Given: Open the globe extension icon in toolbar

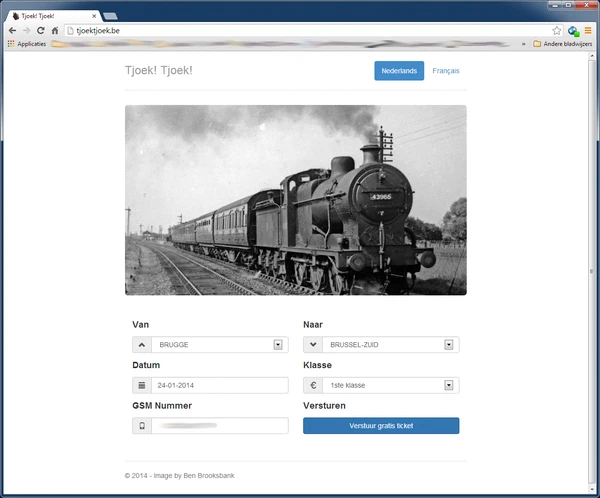Looking at the screenshot, I should click(x=573, y=31).
